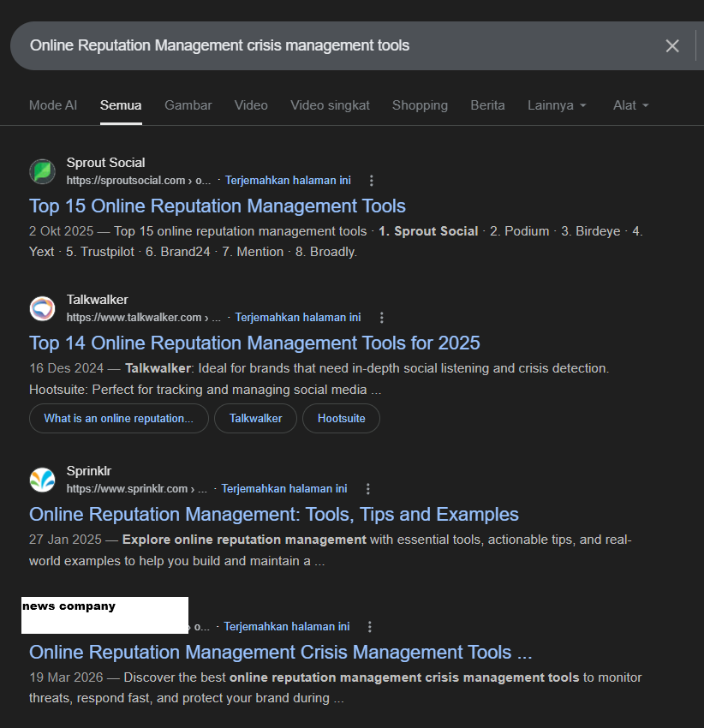Open three-dot menu for Talkwalker result
This screenshot has width=704, height=728.
pos(381,318)
